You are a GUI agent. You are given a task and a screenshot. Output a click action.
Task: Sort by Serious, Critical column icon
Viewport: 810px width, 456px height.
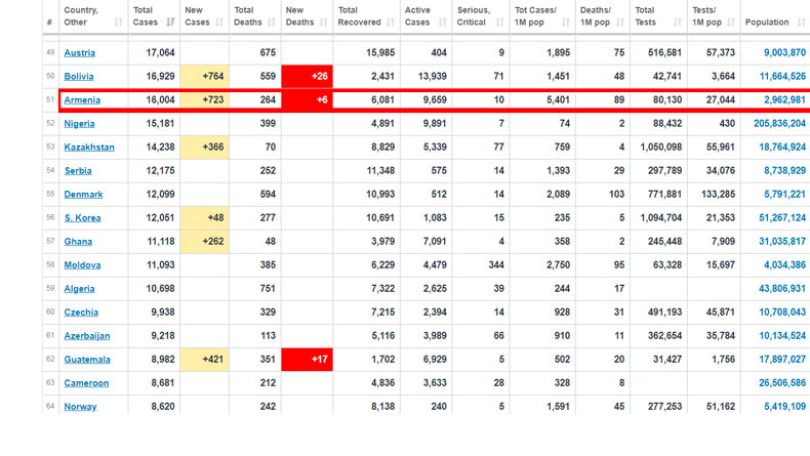click(x=500, y=22)
